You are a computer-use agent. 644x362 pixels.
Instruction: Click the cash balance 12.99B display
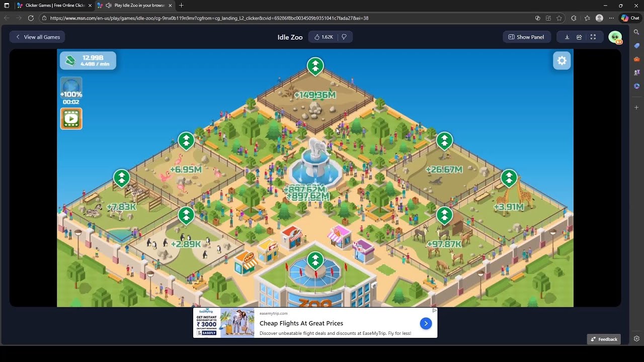coord(88,60)
